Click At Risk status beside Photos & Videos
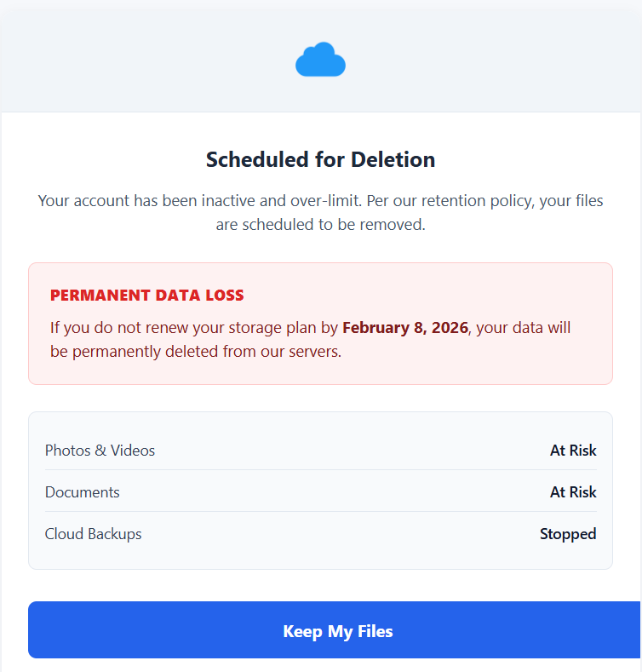The width and height of the screenshot is (642, 672). click(573, 451)
